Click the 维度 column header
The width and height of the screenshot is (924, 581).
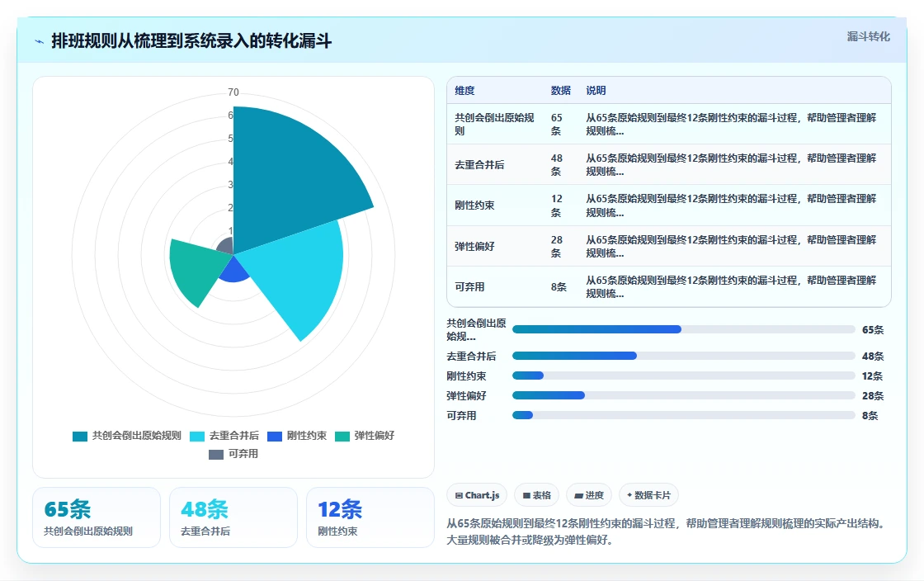464,91
